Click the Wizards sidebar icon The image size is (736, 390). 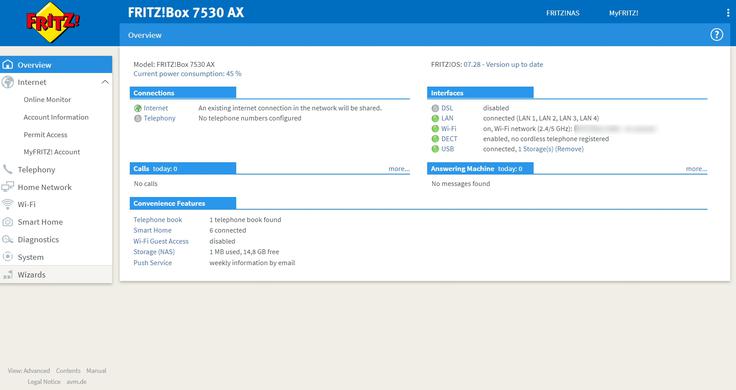point(8,275)
